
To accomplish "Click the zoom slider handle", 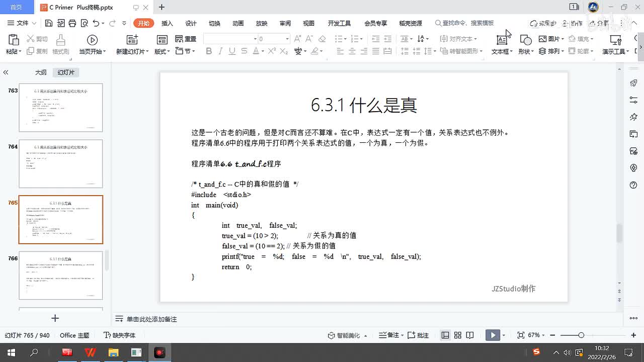I will [581, 335].
